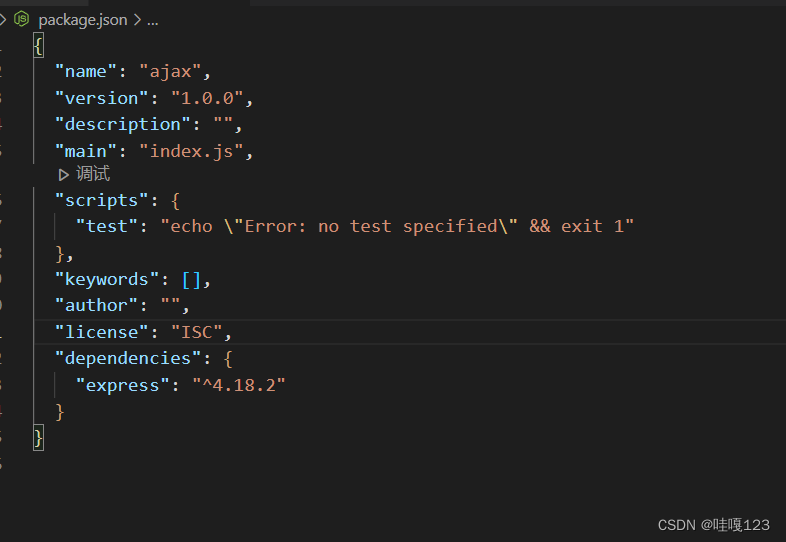This screenshot has width=786, height=542.
Task: Click the closing brace of dependencies
Action: tap(60, 412)
